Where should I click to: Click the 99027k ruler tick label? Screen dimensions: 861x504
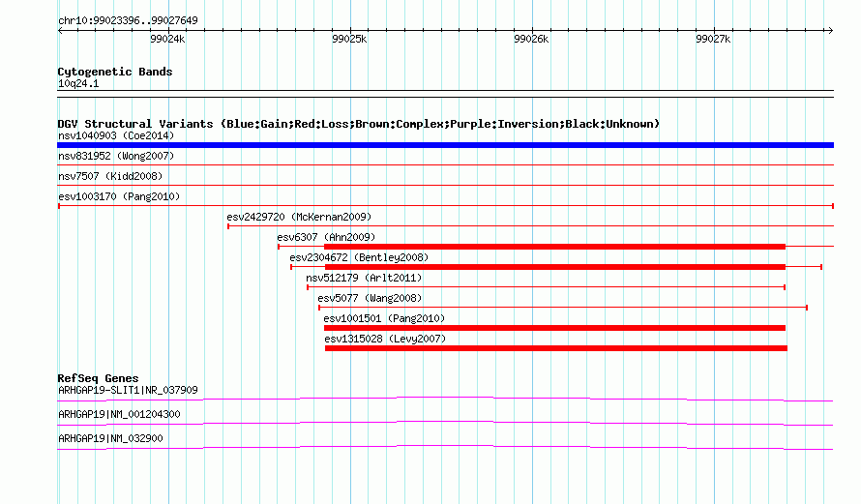click(713, 39)
